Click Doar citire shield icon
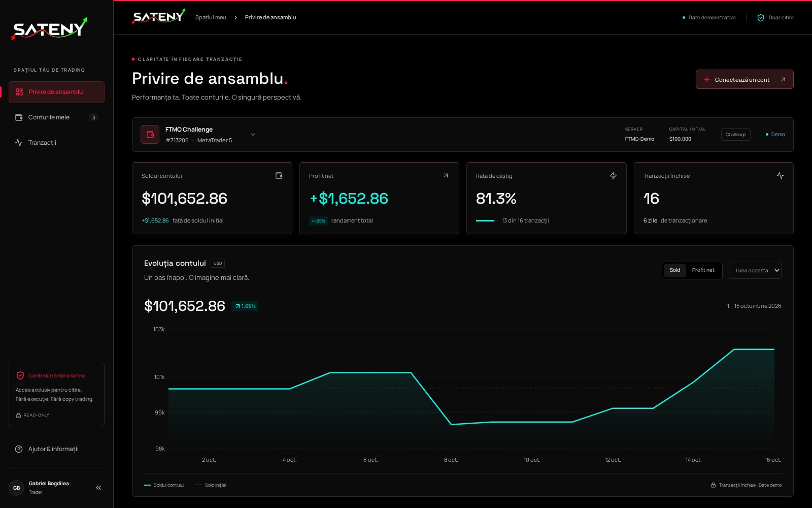The height and width of the screenshot is (508, 812). (x=761, y=18)
